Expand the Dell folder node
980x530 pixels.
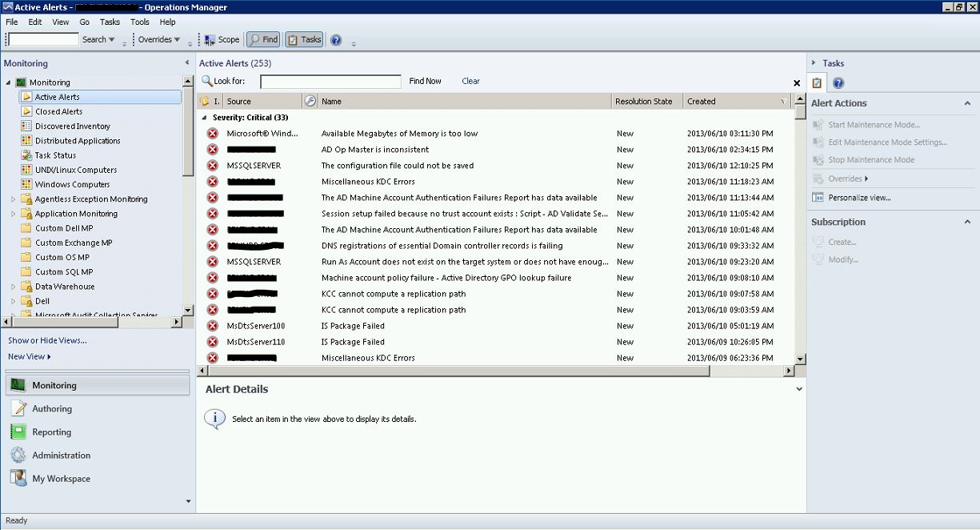point(13,301)
